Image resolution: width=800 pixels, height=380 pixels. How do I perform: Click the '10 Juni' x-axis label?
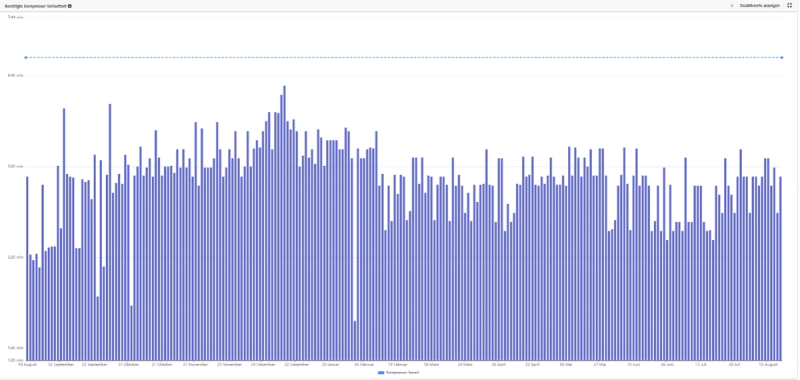(x=633, y=365)
